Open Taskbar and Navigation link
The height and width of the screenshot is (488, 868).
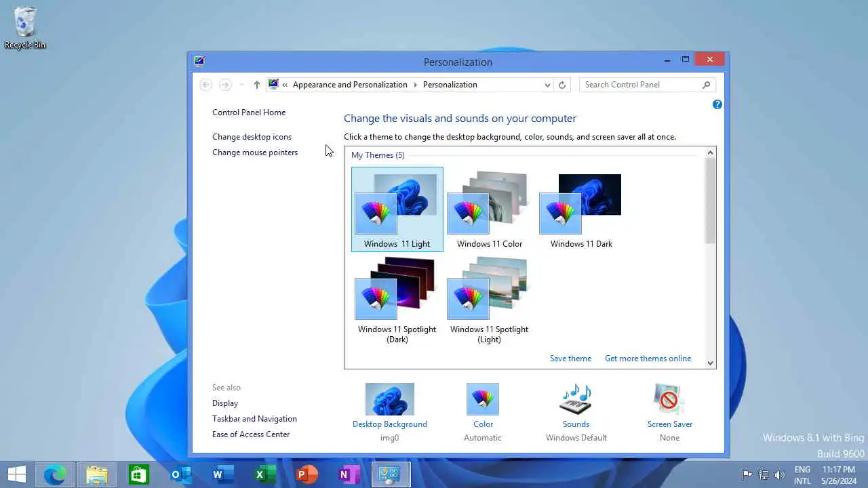tap(254, 419)
